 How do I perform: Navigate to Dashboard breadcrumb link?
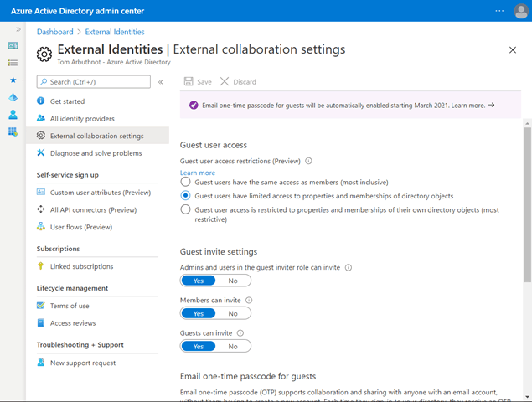tap(54, 32)
